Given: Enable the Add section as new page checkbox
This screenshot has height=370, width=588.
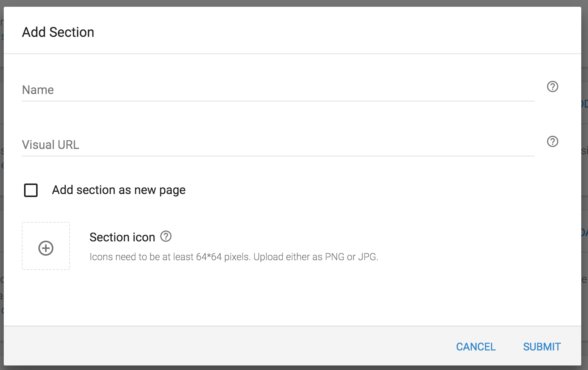Looking at the screenshot, I should [31, 190].
